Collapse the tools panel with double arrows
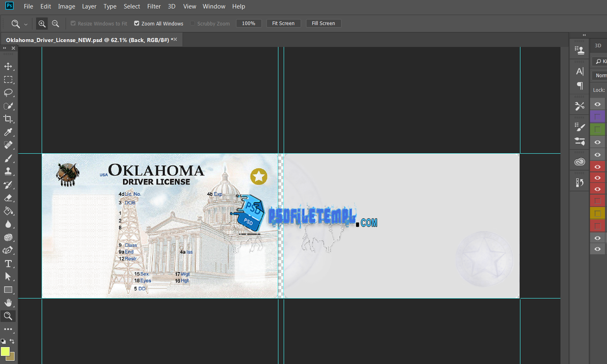 tap(5, 48)
